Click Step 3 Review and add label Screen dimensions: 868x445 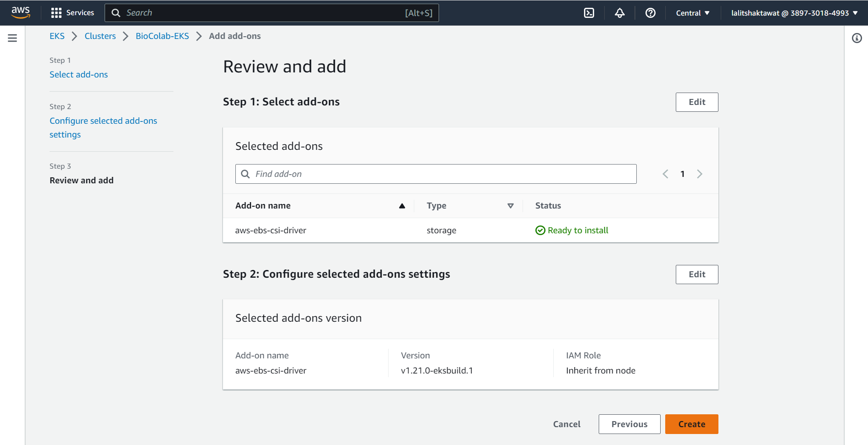[82, 181]
